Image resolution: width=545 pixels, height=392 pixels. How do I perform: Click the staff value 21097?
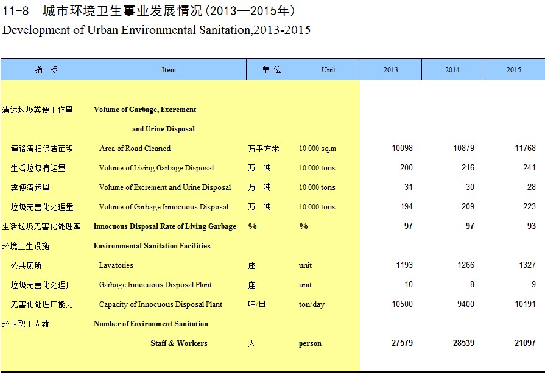point(525,343)
